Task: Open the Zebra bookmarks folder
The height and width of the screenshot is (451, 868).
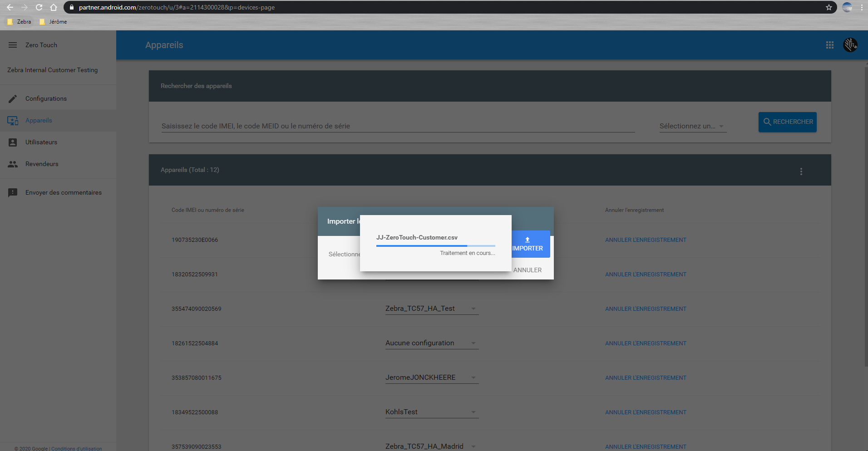Action: pos(20,22)
